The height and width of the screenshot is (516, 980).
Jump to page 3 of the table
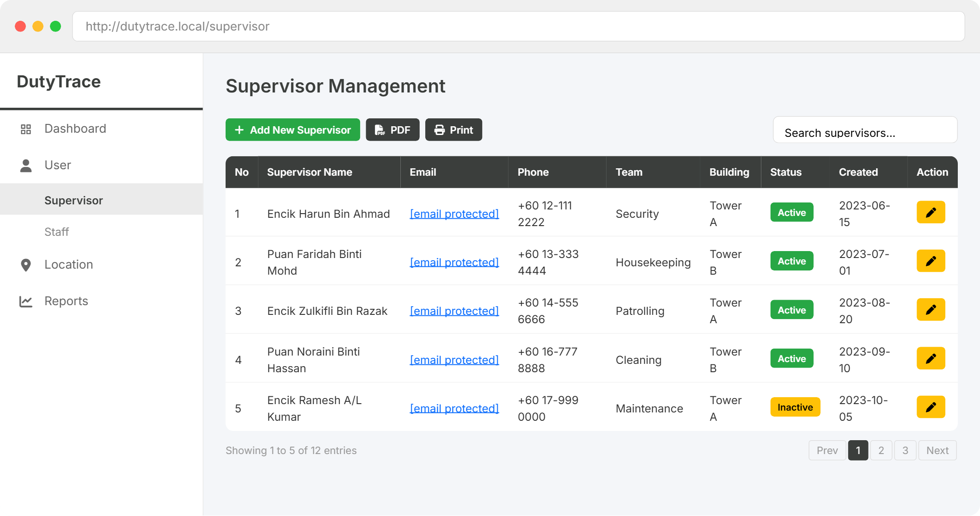[x=905, y=450]
